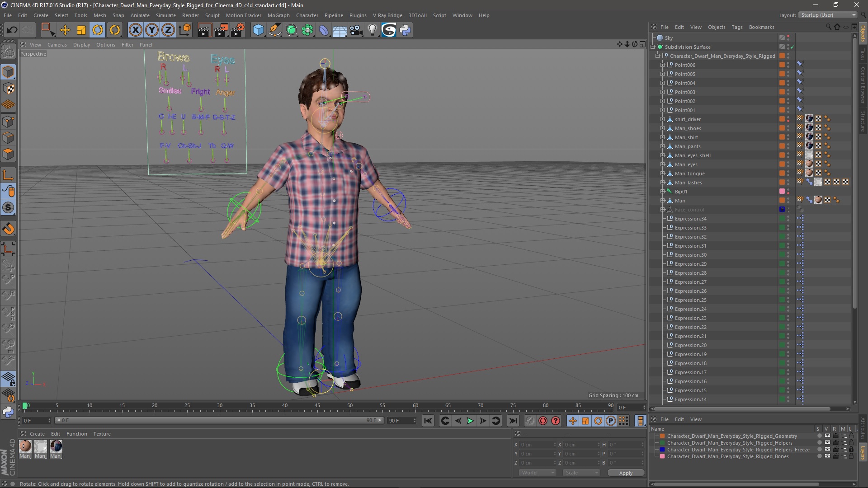Toggle visibility dots for Man_shirt
868x488 pixels.
[x=788, y=137]
